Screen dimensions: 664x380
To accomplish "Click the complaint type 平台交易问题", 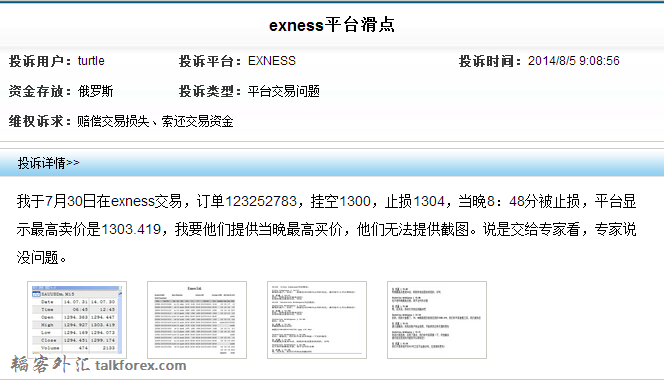I will point(283,91).
